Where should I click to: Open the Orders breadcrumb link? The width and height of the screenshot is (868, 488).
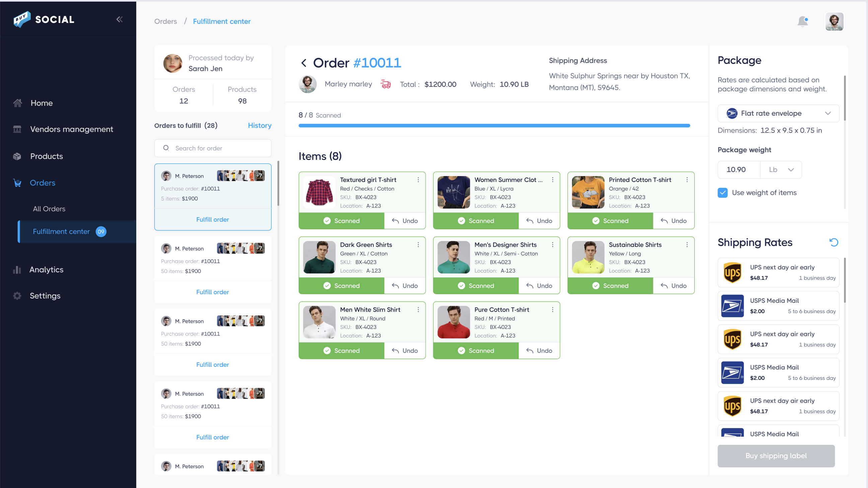coord(165,21)
